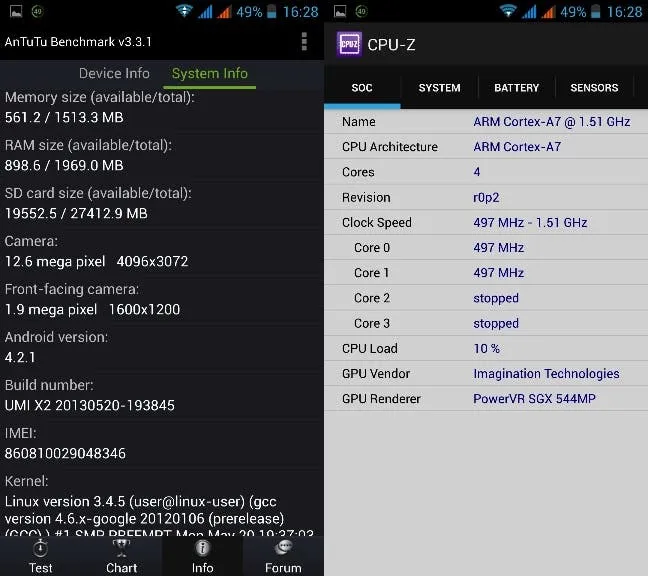Screen dimensions: 650x576
Task: Tap the 'CPU-Z' title text
Action: [391, 44]
